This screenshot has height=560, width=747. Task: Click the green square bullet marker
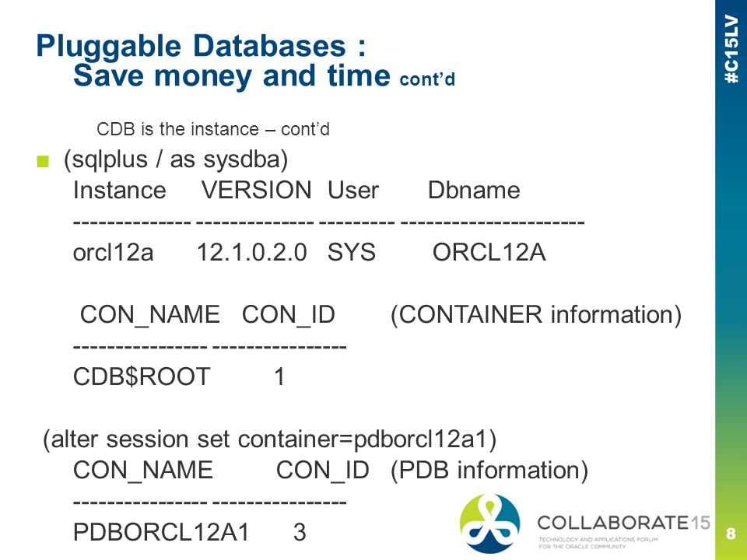tap(43, 162)
